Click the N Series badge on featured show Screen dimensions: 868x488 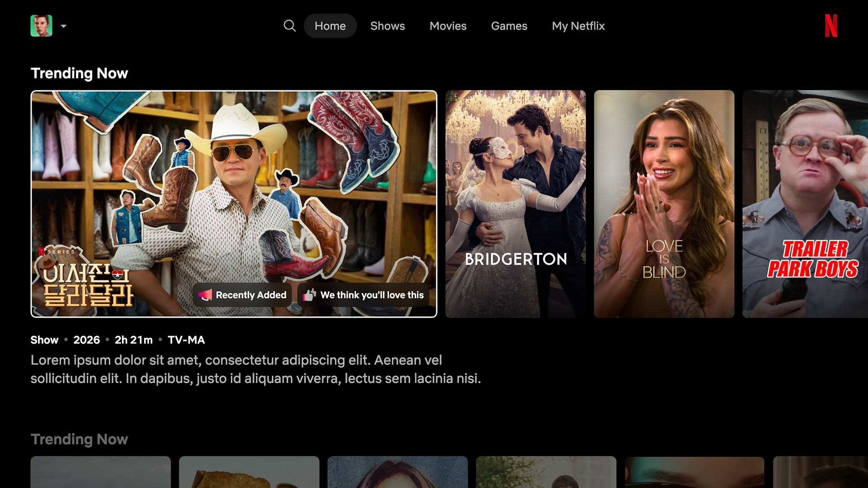click(x=57, y=252)
